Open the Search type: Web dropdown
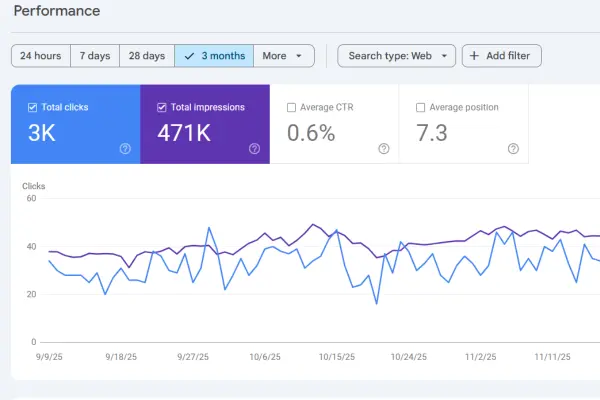 point(396,56)
